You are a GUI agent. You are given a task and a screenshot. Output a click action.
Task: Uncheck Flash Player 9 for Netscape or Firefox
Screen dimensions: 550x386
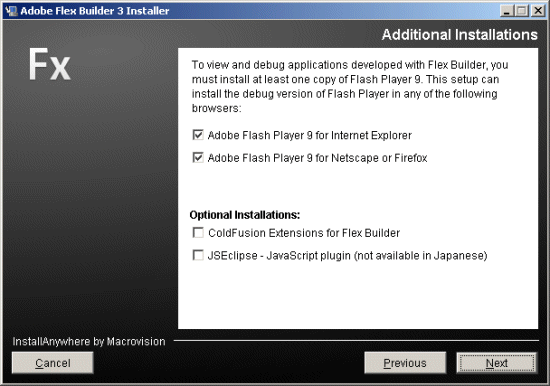[198, 158]
